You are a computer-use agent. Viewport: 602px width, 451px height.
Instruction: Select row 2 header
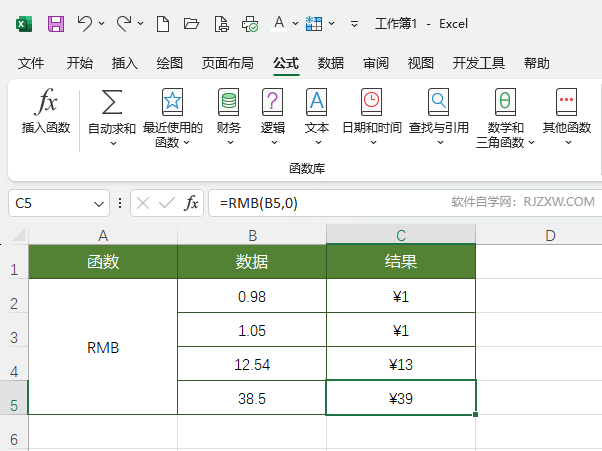pos(14,296)
